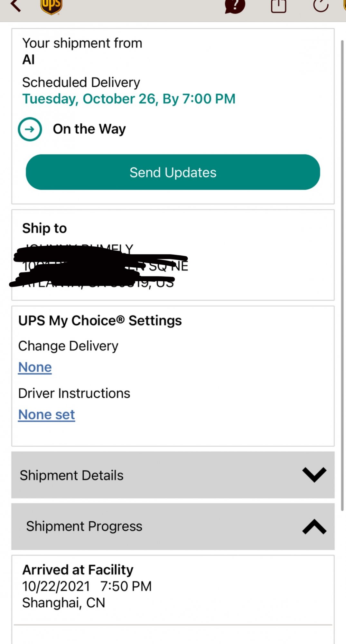Tap the Ship to address card
Image resolution: width=346 pixels, height=644 pixels.
(x=173, y=255)
